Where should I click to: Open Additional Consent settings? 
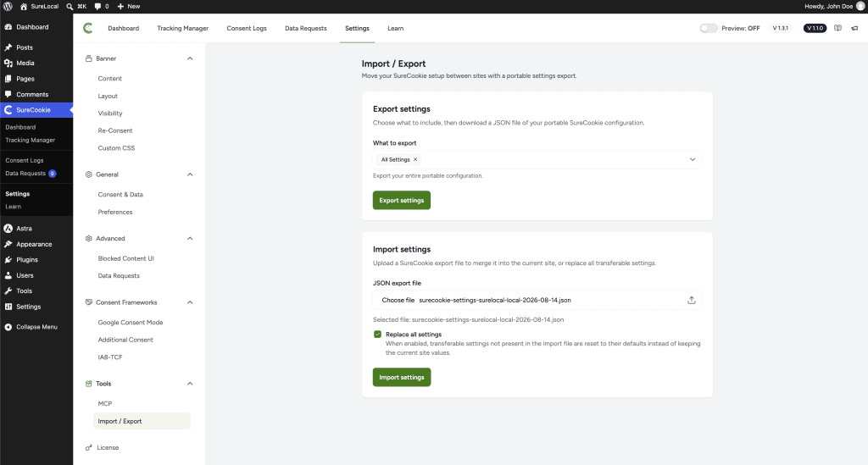click(x=125, y=340)
